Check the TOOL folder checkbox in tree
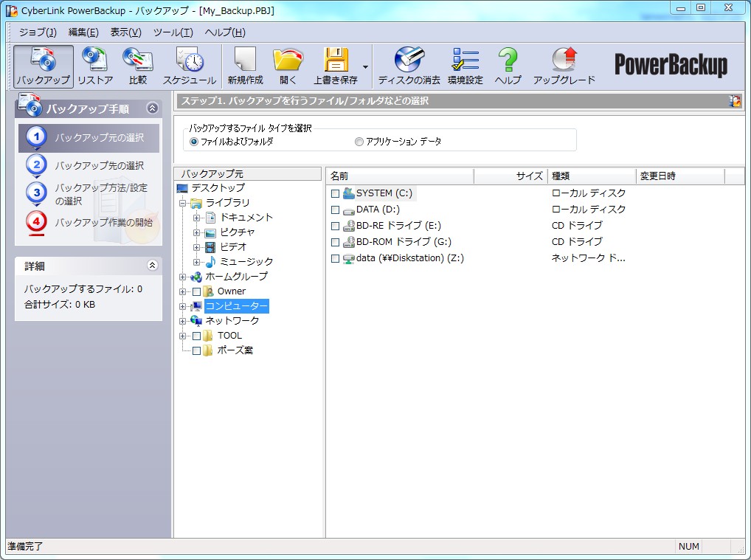This screenshot has height=560, width=751. click(x=196, y=336)
